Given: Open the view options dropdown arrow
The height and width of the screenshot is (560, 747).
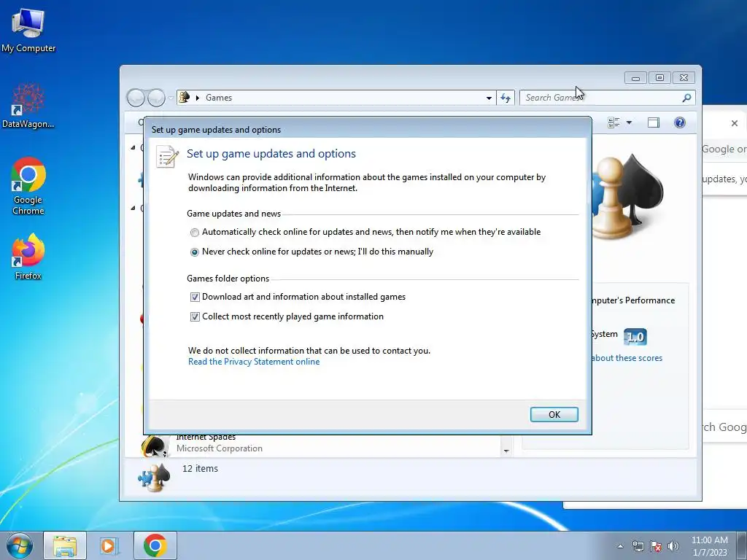Looking at the screenshot, I should pos(629,122).
